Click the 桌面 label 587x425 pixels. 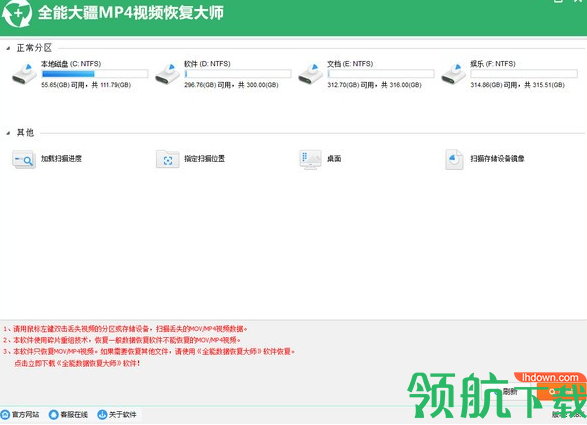334,159
